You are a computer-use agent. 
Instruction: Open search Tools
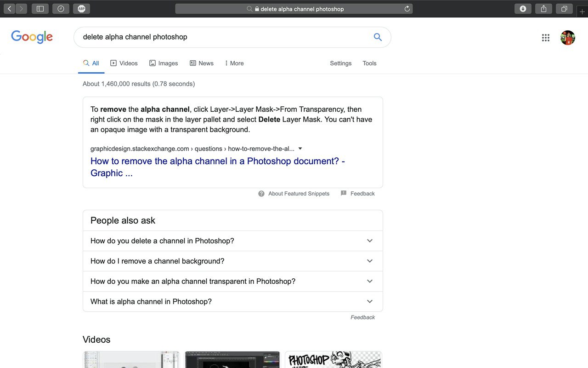(369, 63)
